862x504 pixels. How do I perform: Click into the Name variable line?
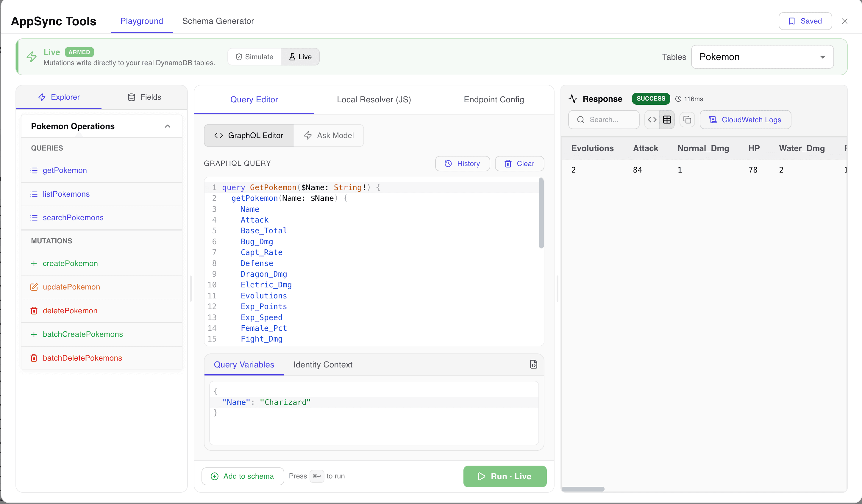click(374, 402)
